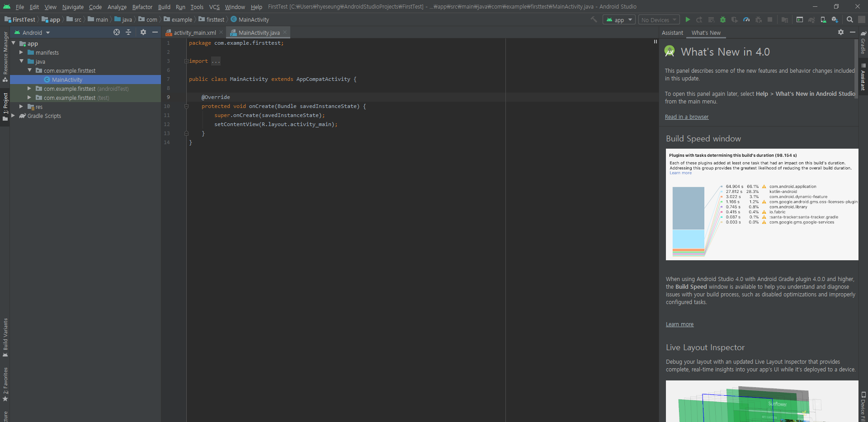Toggle the 2: Favorites tool window
The width and height of the screenshot is (868, 422).
coord(5,384)
